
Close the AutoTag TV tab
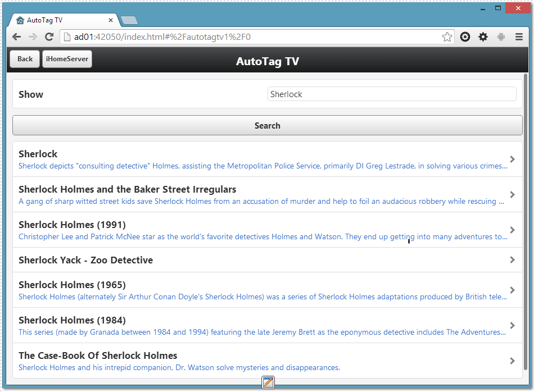pyautogui.click(x=111, y=20)
